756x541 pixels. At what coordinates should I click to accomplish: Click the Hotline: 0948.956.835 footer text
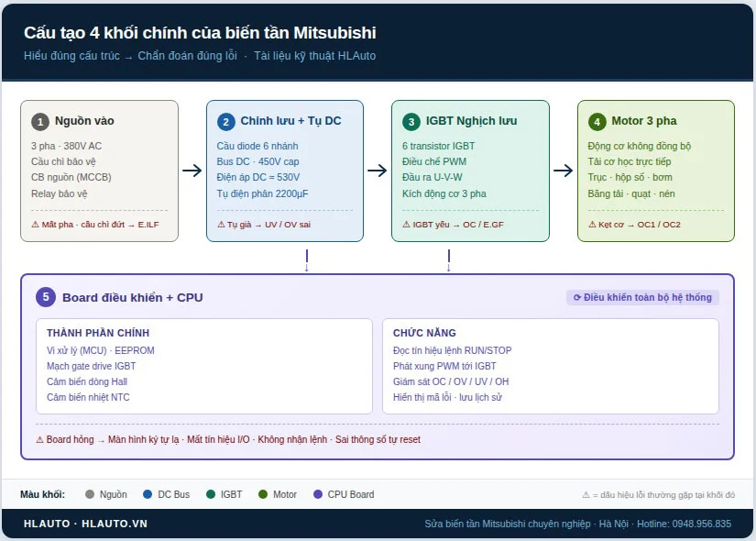coord(685,524)
